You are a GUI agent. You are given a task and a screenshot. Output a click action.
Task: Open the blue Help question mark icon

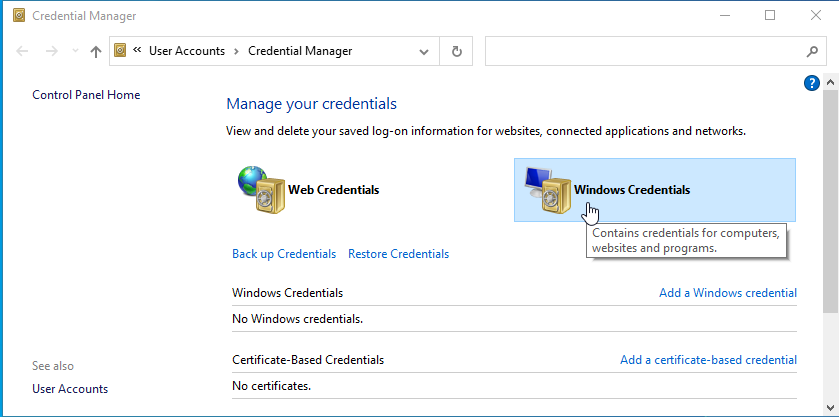(812, 83)
